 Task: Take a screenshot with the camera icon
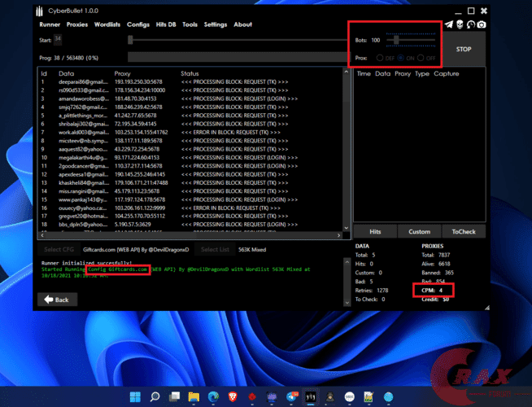[x=482, y=24]
